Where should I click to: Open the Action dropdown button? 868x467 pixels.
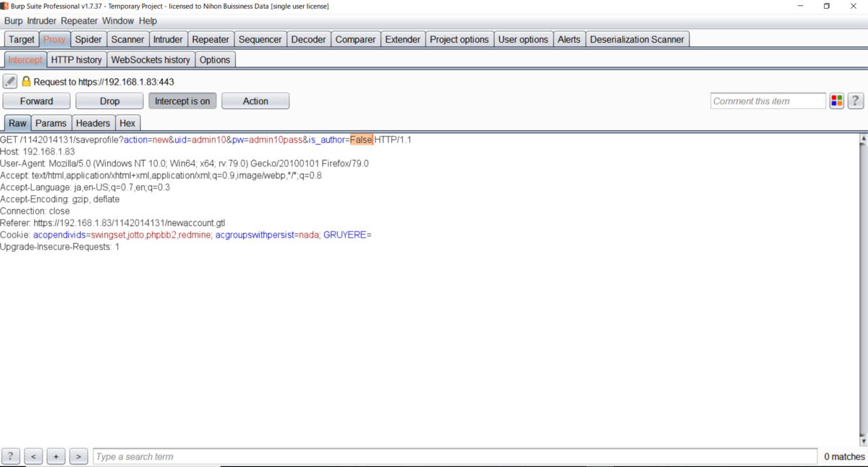(x=255, y=101)
